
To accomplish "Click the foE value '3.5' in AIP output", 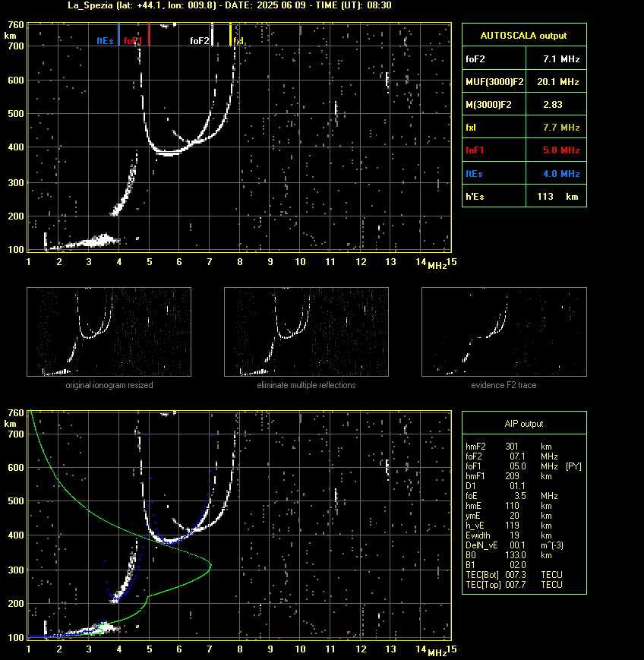I will point(519,496).
